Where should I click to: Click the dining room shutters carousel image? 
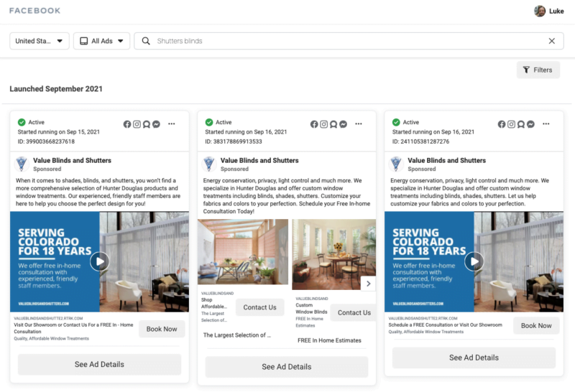(x=334, y=254)
